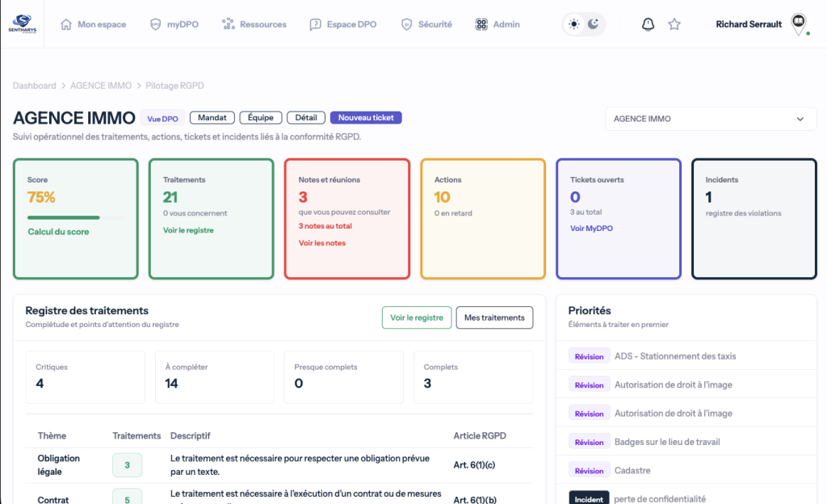Click the notification bell icon
827x504 pixels.
648,24
